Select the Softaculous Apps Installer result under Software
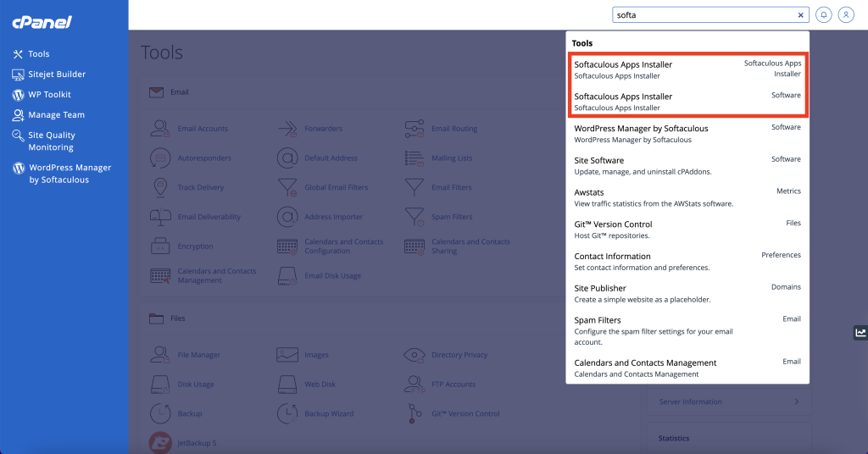This screenshot has height=454, width=868. [x=687, y=101]
